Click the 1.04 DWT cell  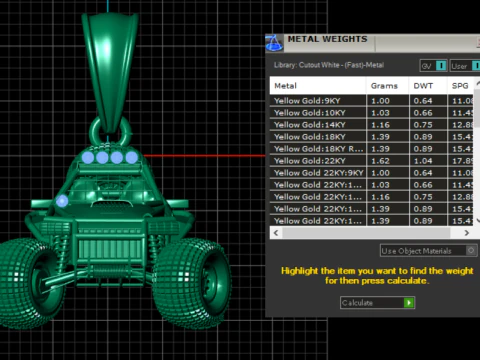pos(428,161)
